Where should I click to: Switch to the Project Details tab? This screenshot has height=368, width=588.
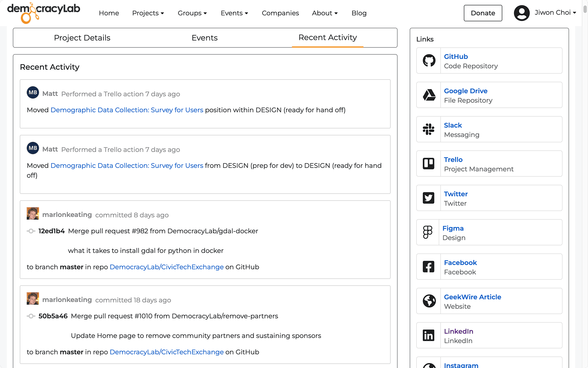82,38
